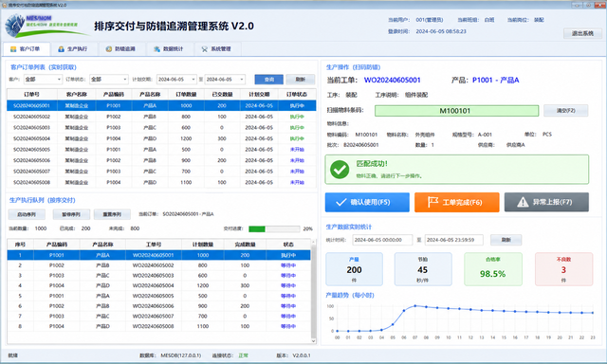Click 刷新 in the 生产数据实时统计 section
The image size is (607, 364).
click(x=506, y=240)
